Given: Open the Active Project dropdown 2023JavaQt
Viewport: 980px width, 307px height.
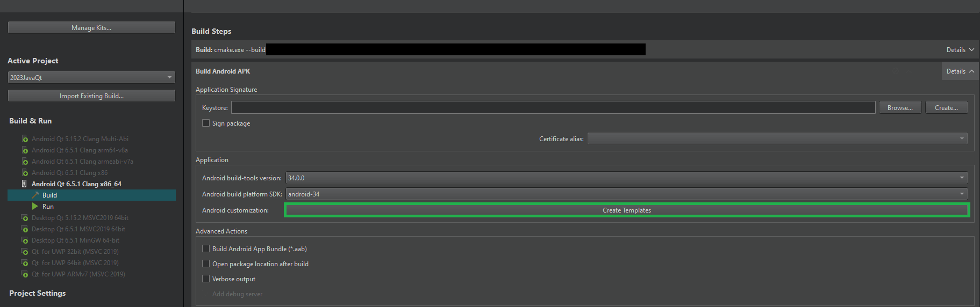Looking at the screenshot, I should coord(91,77).
